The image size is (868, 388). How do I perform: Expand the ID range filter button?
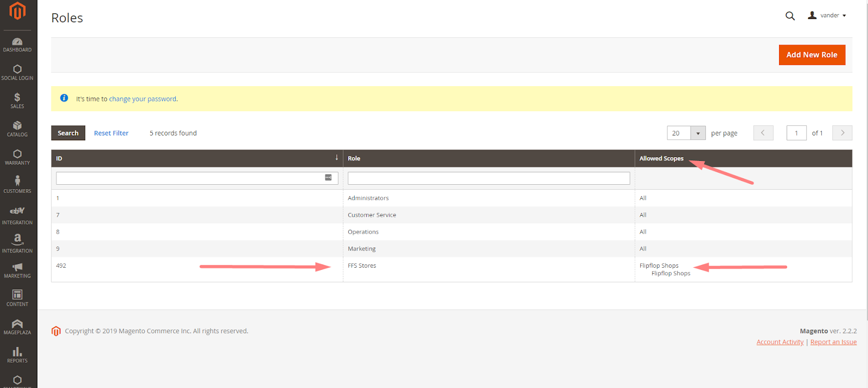tap(328, 178)
